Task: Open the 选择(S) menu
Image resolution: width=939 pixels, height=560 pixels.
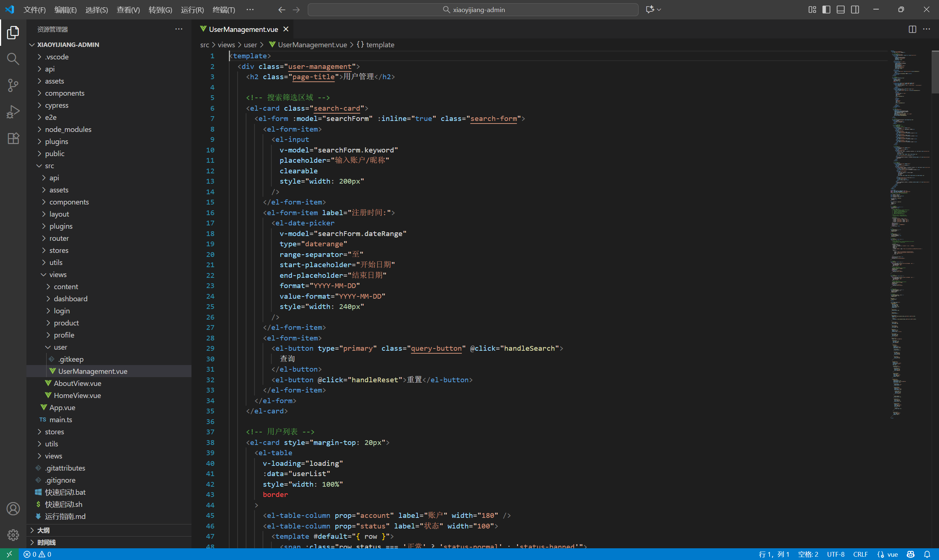Action: point(97,10)
